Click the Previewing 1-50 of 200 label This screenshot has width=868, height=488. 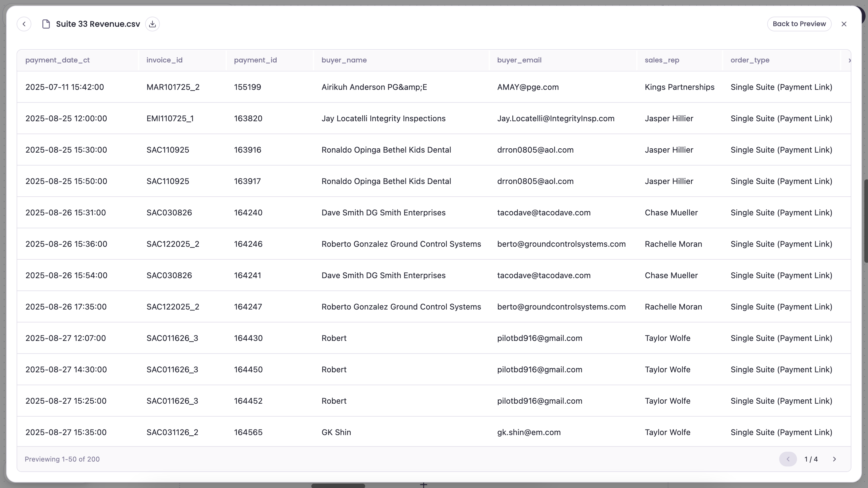(x=62, y=459)
